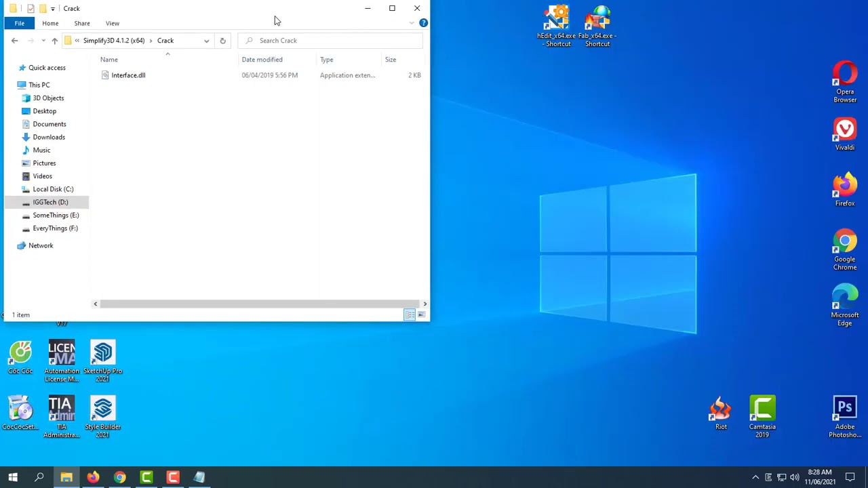Screen dimensions: 868x488
Task: Open the EveryThings (F:) drive
Action: click(x=55, y=228)
